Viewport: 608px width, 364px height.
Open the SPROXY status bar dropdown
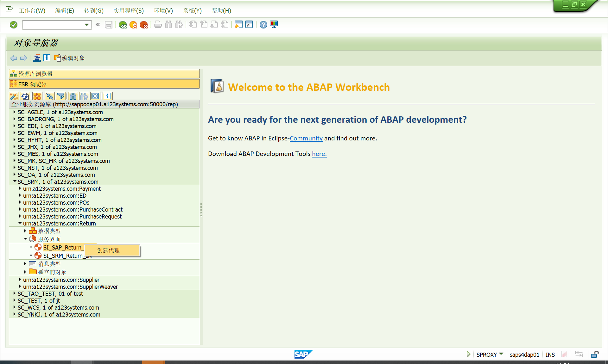pyautogui.click(x=501, y=354)
